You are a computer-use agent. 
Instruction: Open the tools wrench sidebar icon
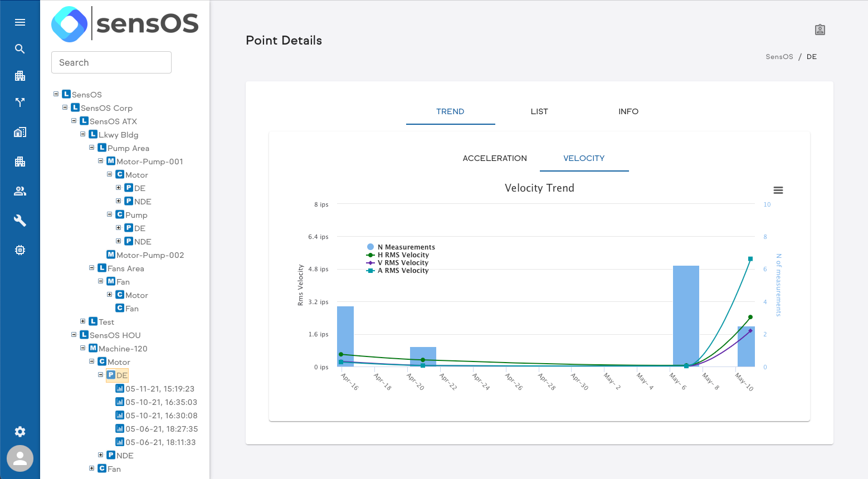(x=20, y=221)
